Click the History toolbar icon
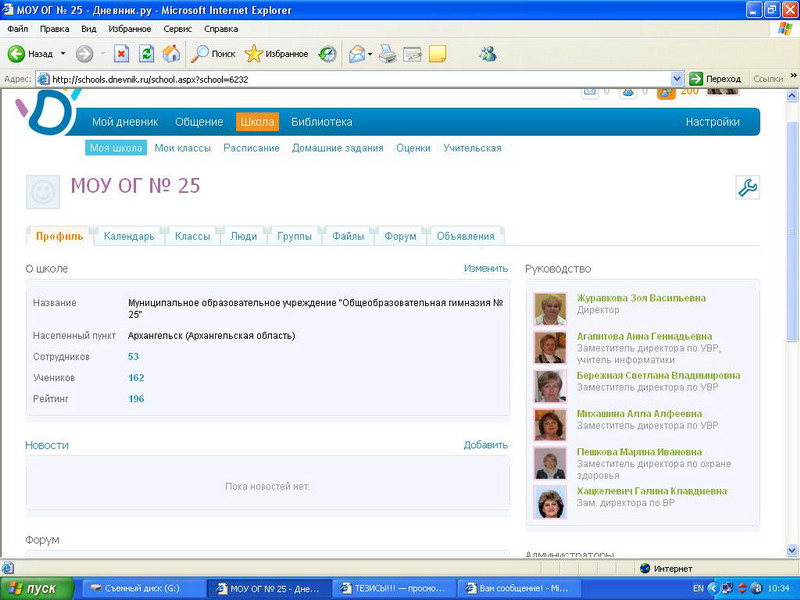 tap(327, 54)
